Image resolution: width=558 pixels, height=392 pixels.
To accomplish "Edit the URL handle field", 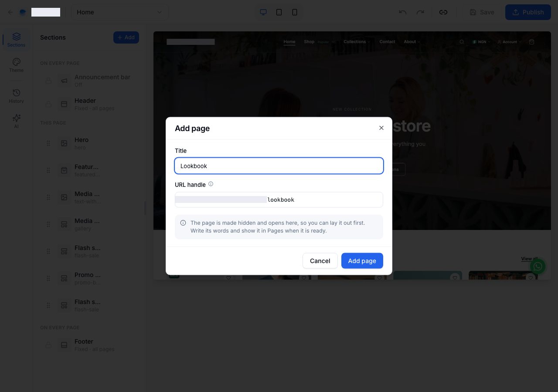I will pyautogui.click(x=279, y=200).
